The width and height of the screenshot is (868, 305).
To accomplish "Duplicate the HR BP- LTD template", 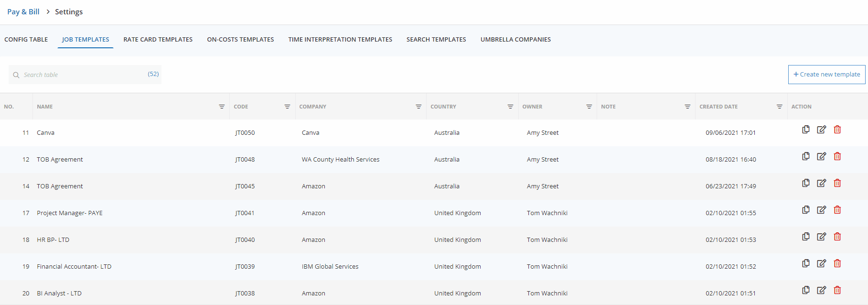I will coord(806,237).
